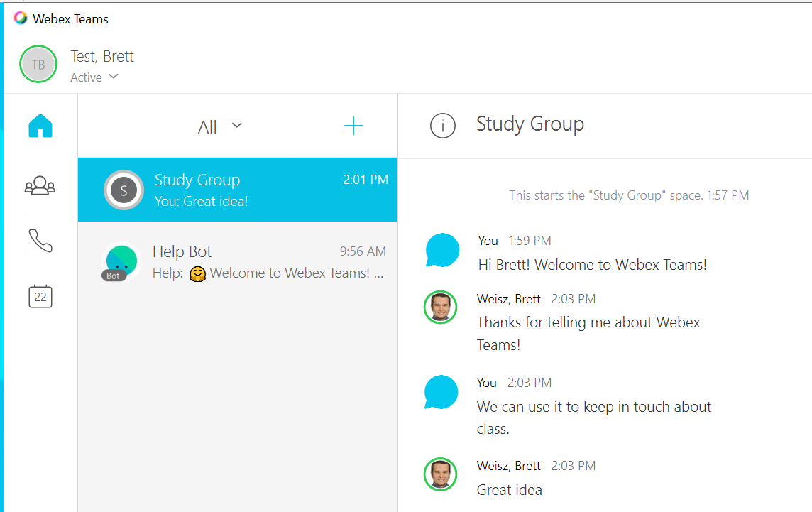This screenshot has width=812, height=512.
Task: Click the TB profile avatar
Action: tap(38, 64)
